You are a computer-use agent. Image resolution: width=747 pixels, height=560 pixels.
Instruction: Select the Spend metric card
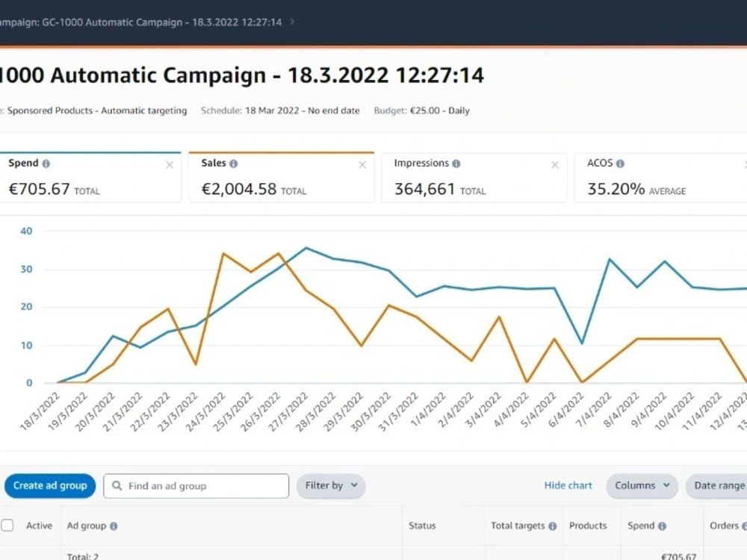point(90,177)
